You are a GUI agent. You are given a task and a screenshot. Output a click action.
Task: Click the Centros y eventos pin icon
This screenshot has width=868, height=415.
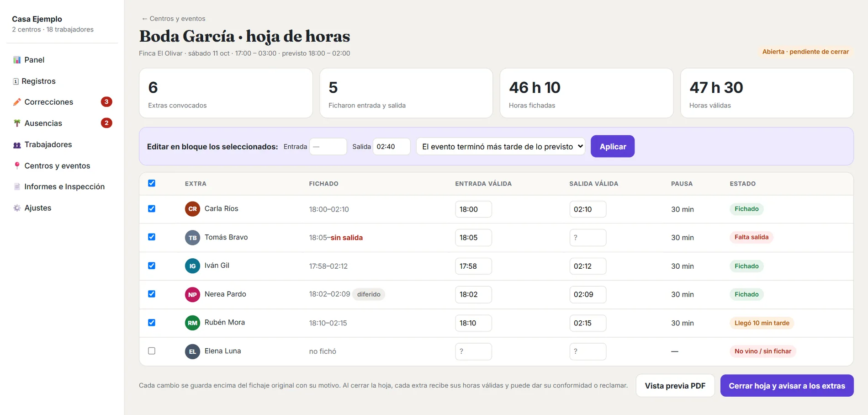tap(17, 165)
